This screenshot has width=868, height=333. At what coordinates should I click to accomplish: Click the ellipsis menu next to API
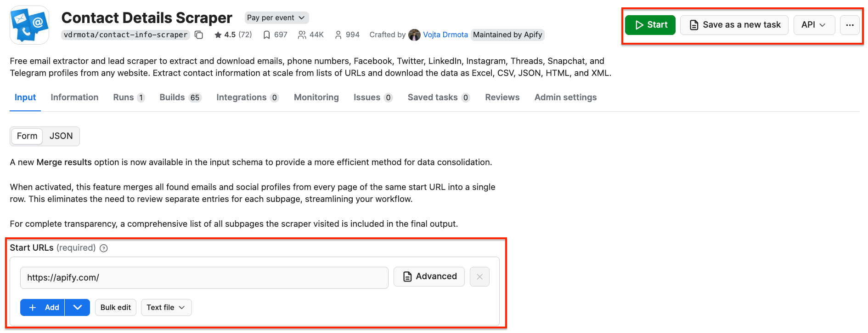point(850,25)
